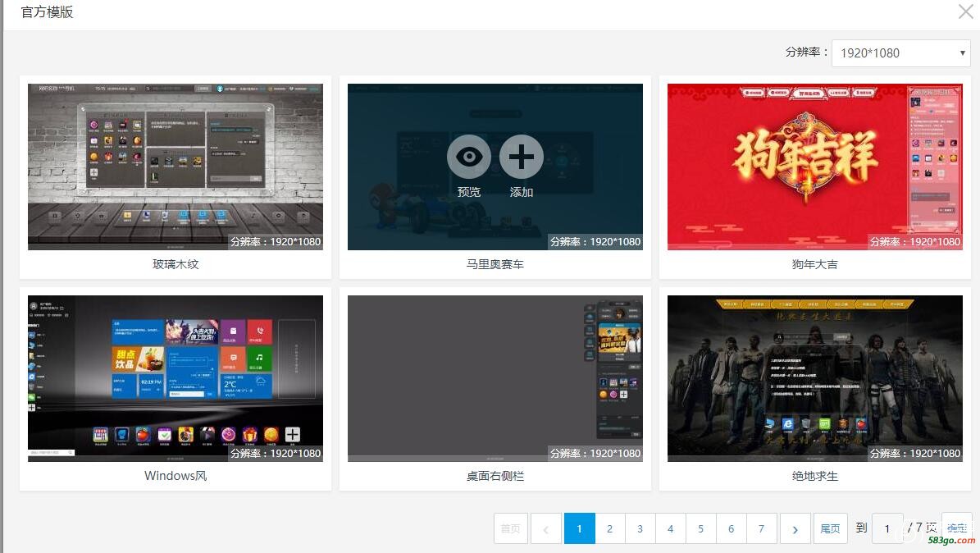Go to page 2 in pagination

click(x=609, y=528)
